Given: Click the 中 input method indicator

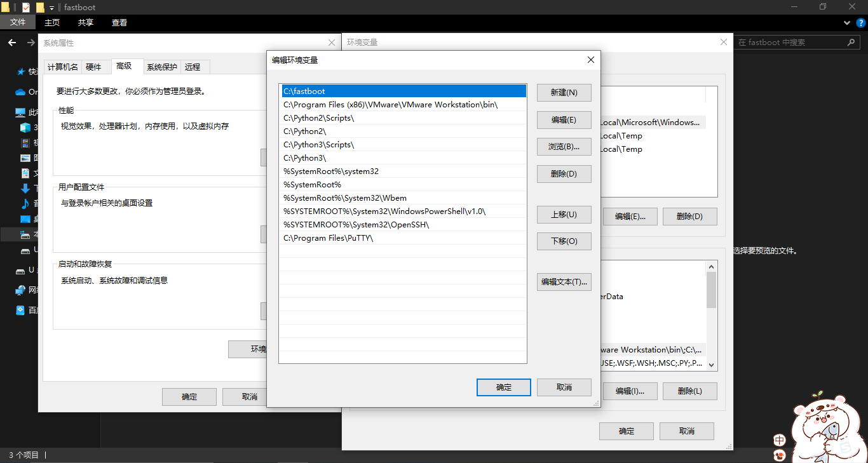Looking at the screenshot, I should (780, 440).
